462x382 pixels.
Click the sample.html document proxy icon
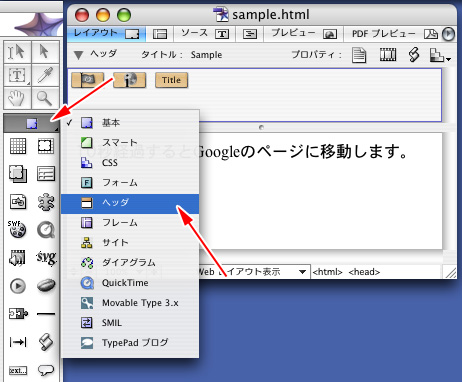click(x=220, y=14)
